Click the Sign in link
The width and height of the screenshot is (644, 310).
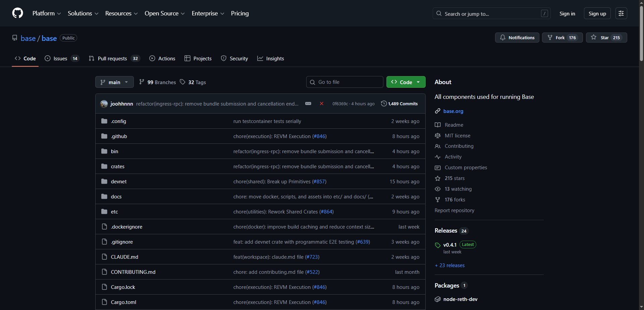click(x=567, y=13)
